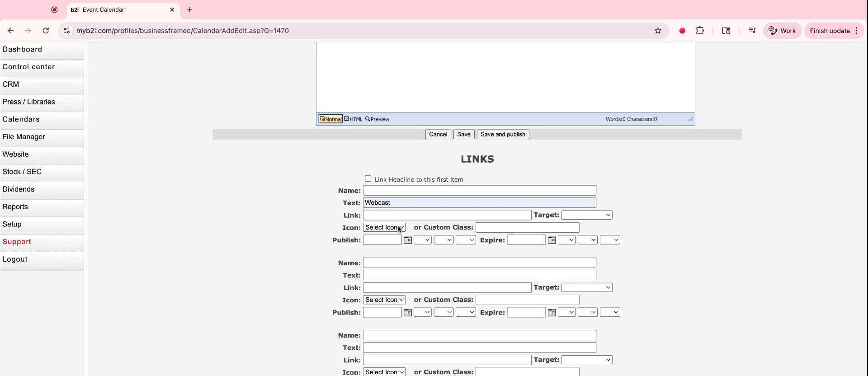Screen dimensions: 868x376
Task: Open first link Publish AM/PM dropdown
Action: pos(466,240)
